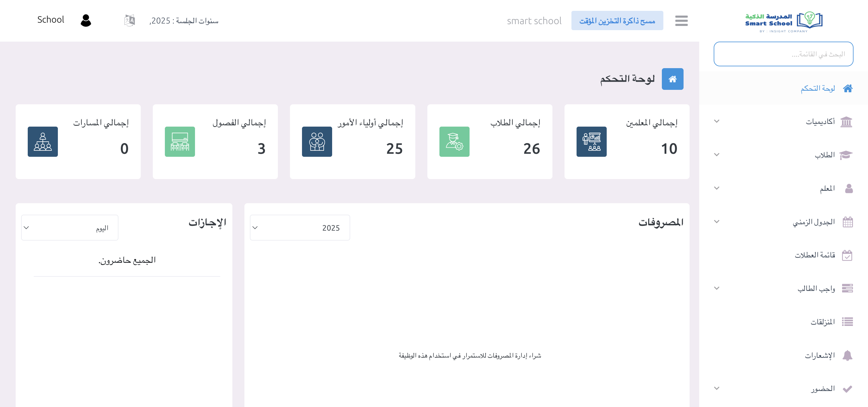The height and width of the screenshot is (407, 868).
Task: Click the مسح ذاكرة التخزين المؤقت button
Action: click(x=617, y=21)
